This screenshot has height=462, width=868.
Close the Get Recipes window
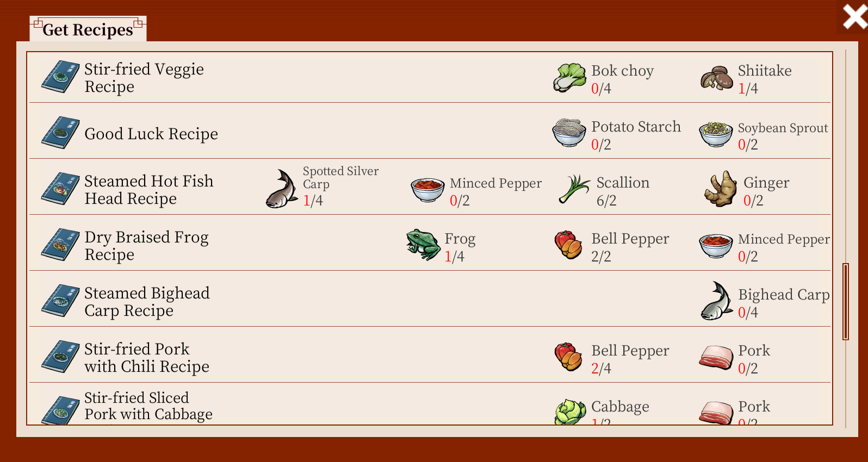pos(854,16)
